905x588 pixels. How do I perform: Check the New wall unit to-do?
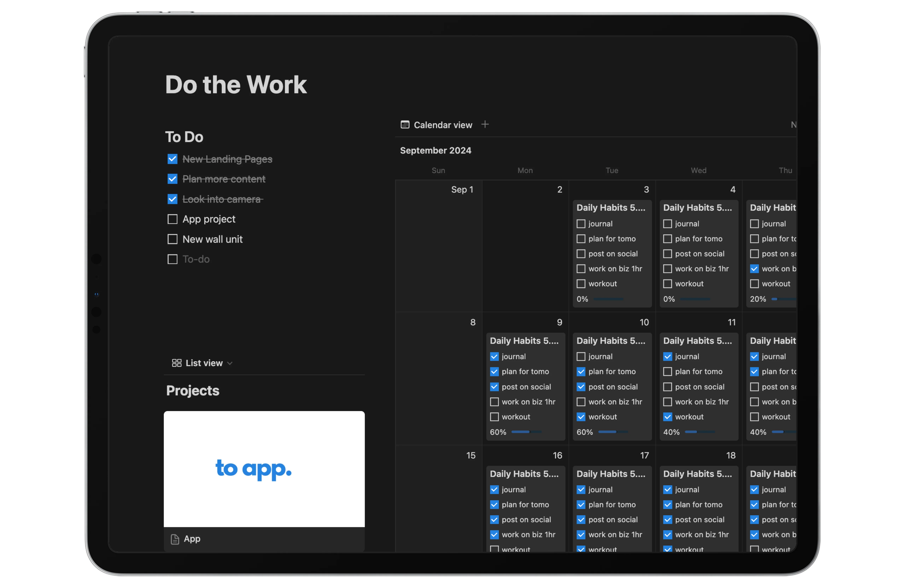[x=173, y=239]
